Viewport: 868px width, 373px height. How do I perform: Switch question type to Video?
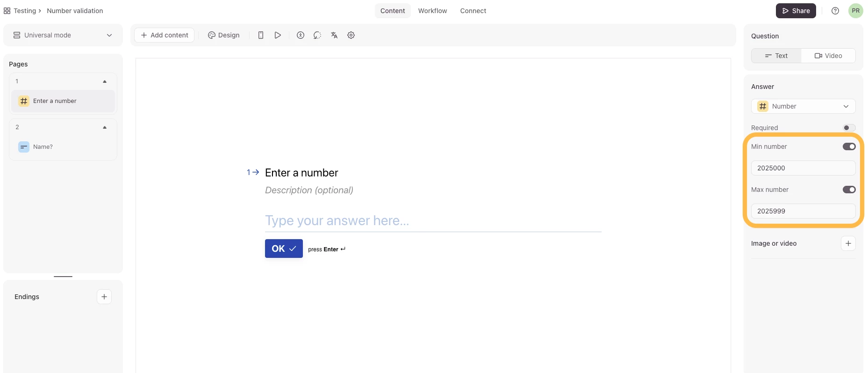pos(828,56)
